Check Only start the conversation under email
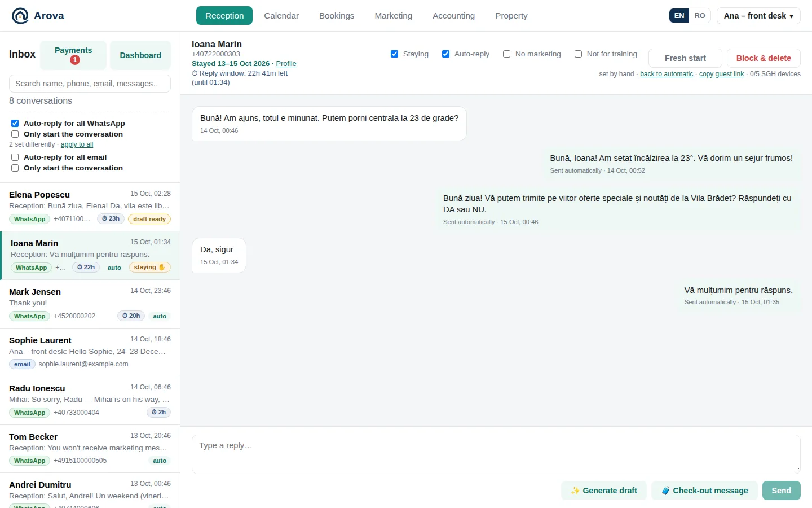The image size is (812, 508). [x=15, y=168]
